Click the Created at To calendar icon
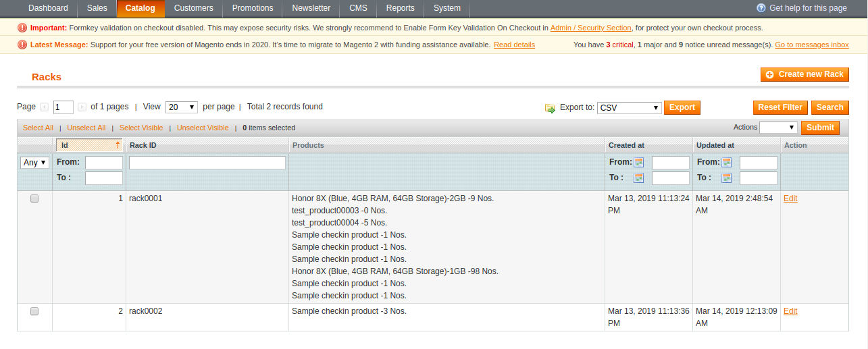This screenshot has height=349, width=868. pyautogui.click(x=638, y=178)
